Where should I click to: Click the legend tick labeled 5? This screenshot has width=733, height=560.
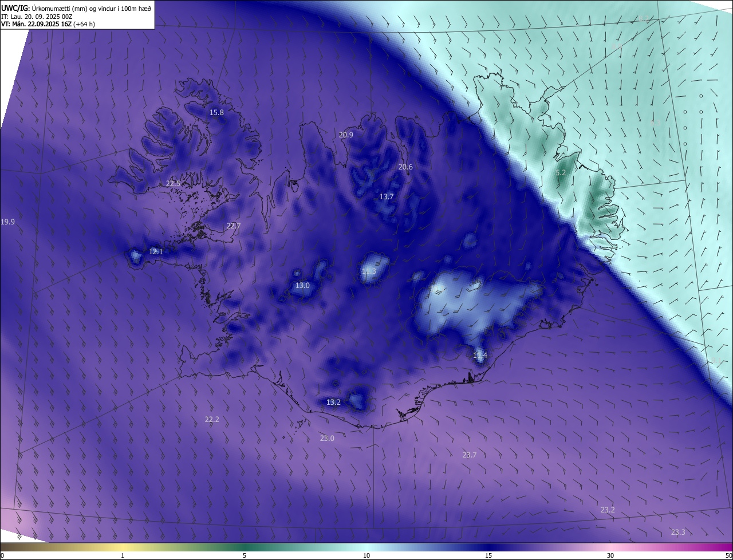click(245, 555)
